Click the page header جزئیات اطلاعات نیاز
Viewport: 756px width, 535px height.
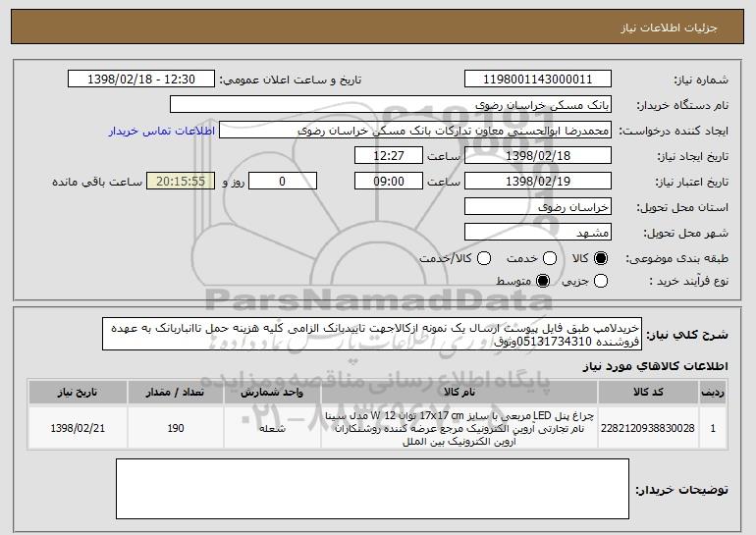[x=669, y=27]
